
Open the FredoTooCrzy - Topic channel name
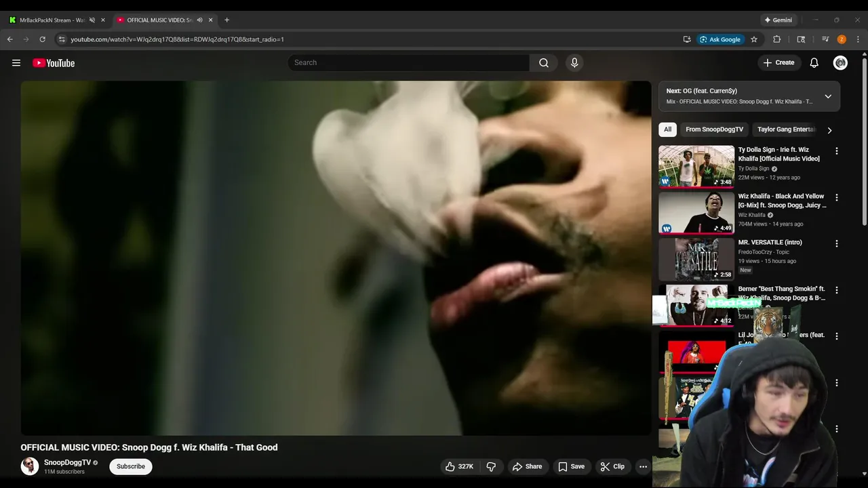click(x=764, y=251)
